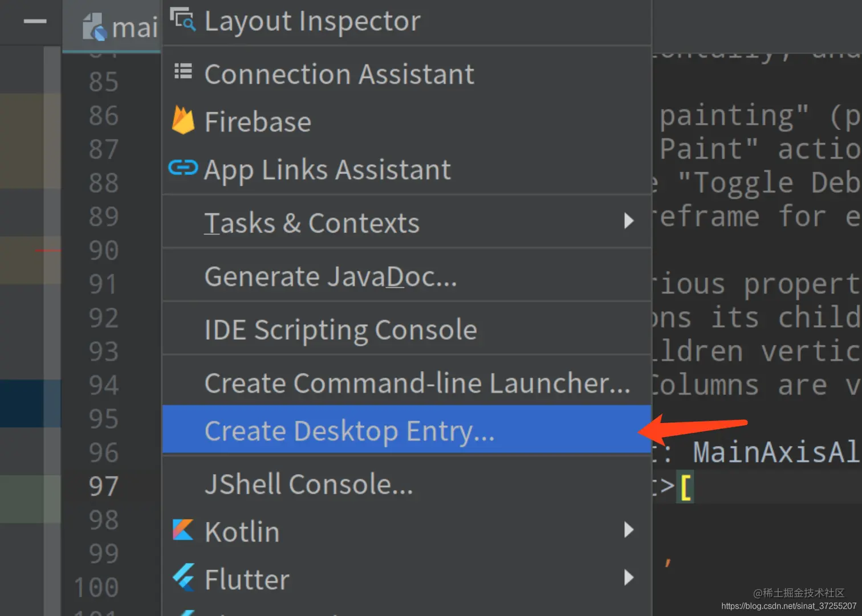Screen dimensions: 862x616
Task: Click line number 90 in gutter
Action: click(x=103, y=250)
